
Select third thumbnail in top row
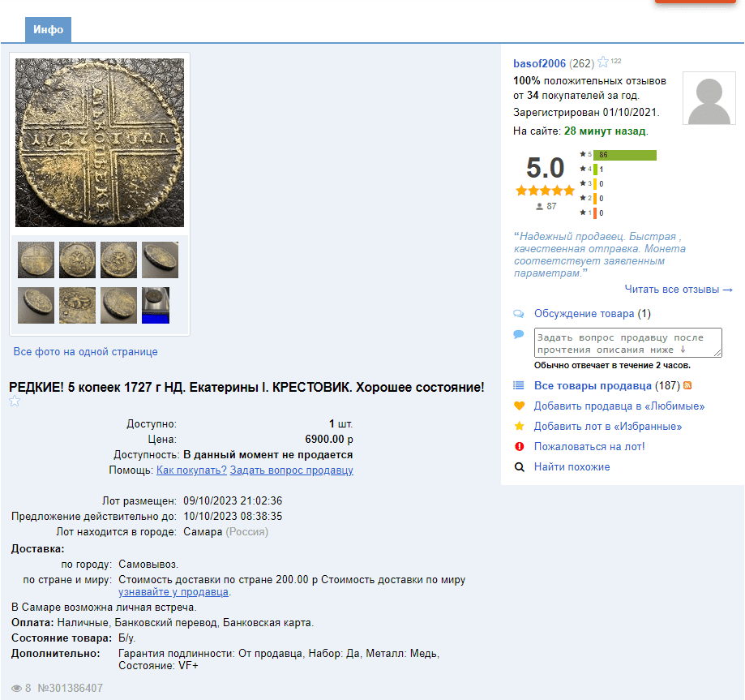point(119,260)
